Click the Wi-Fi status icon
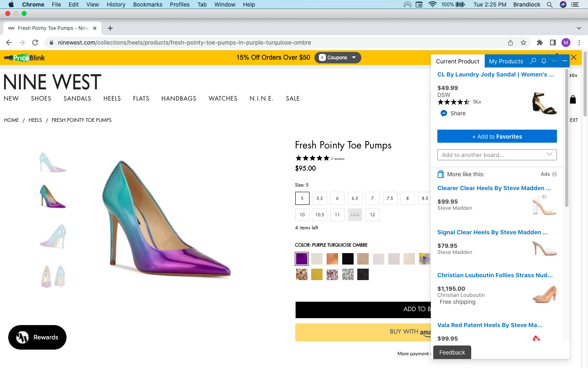588x368 pixels. click(x=432, y=4)
